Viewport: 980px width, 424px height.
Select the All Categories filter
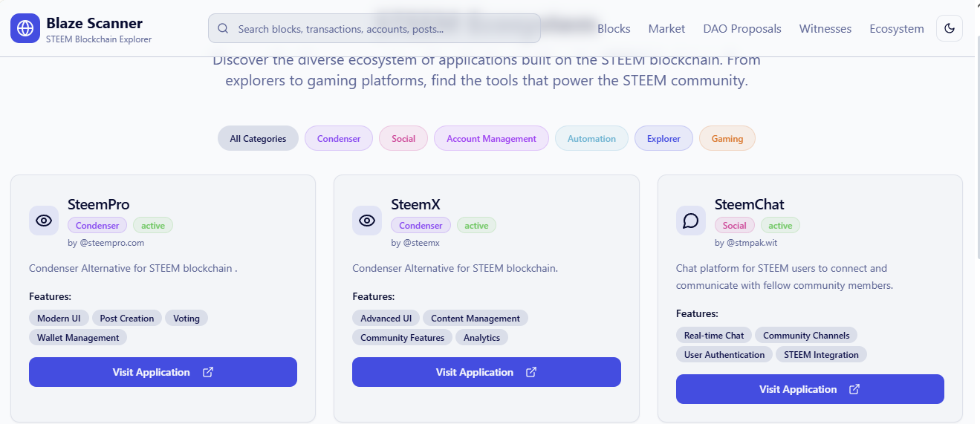click(258, 138)
